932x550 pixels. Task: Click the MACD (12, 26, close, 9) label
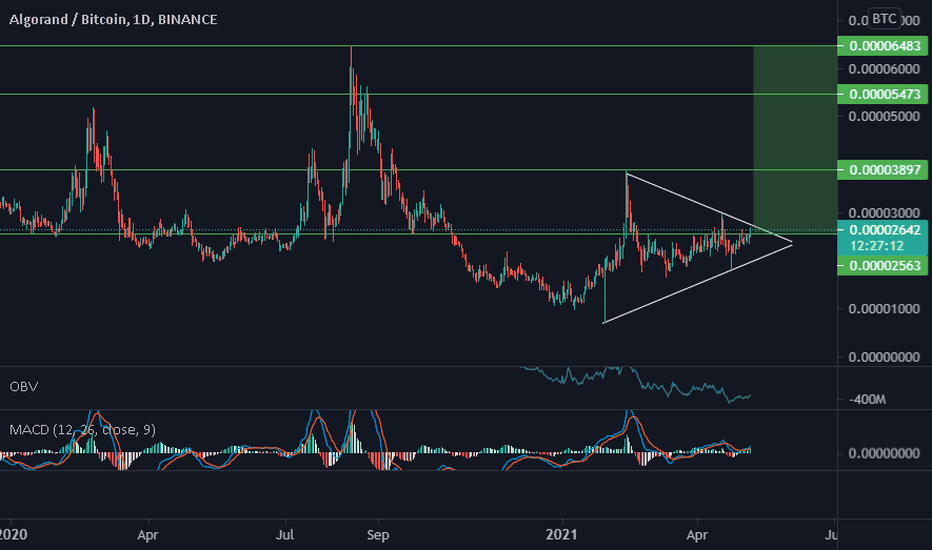point(83,429)
